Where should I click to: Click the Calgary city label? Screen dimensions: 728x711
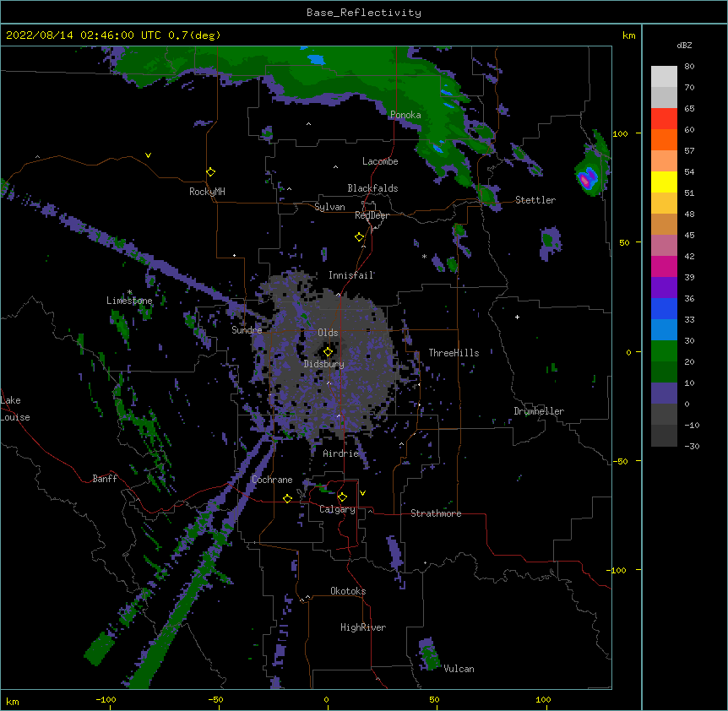[338, 509]
